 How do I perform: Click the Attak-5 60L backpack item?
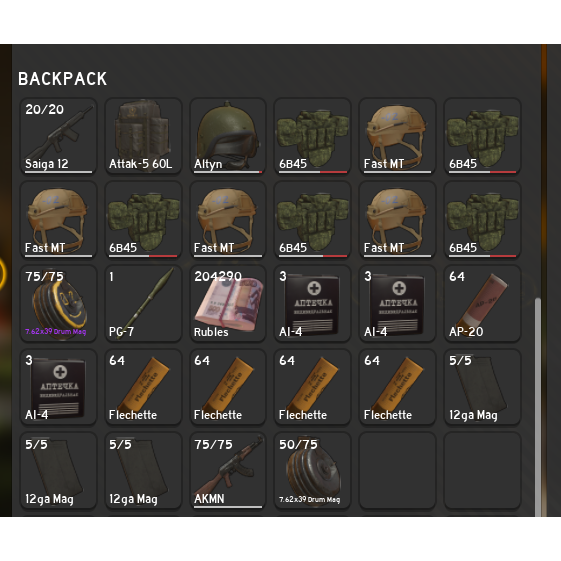coord(143,136)
